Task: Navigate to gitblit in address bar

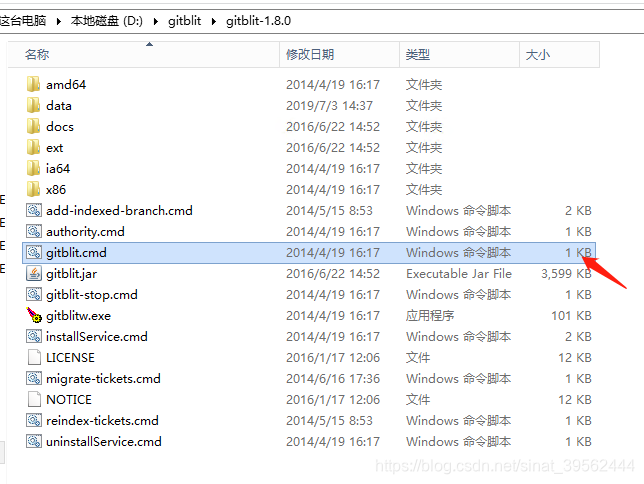Action: (x=184, y=21)
